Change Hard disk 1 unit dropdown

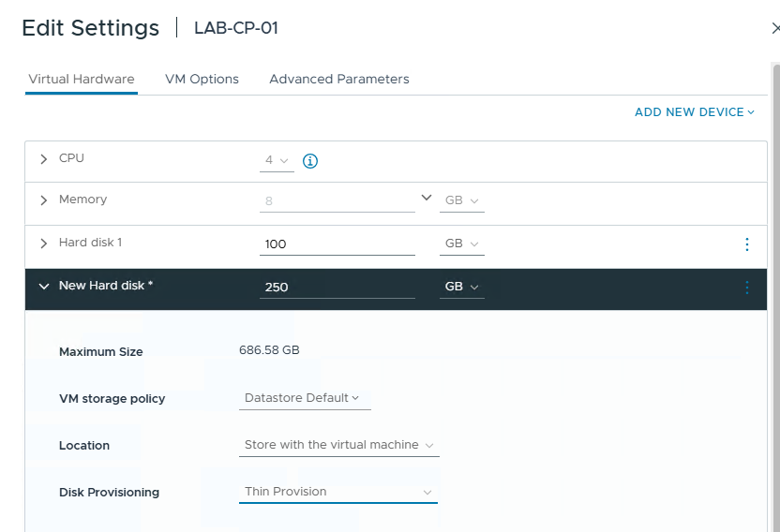click(x=461, y=244)
